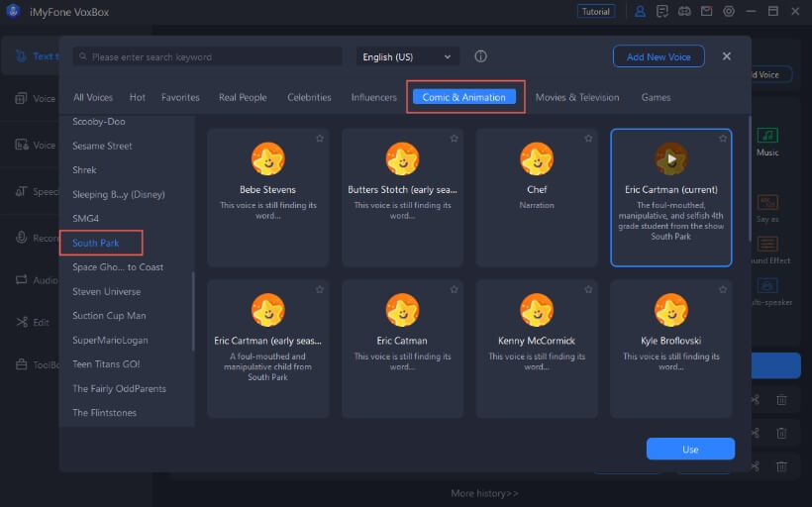Open the mail envelope icon in title bar
812x507 pixels.
click(706, 12)
